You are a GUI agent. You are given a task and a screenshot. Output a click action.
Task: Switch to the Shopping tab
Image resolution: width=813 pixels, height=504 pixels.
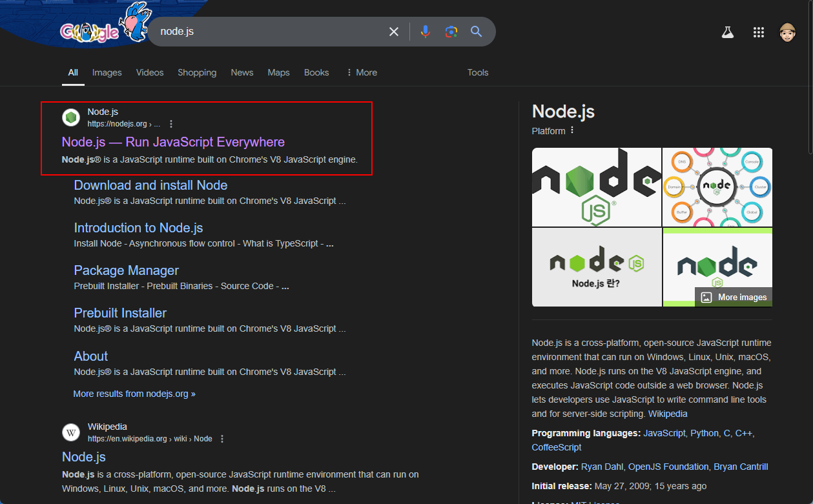[x=197, y=72]
